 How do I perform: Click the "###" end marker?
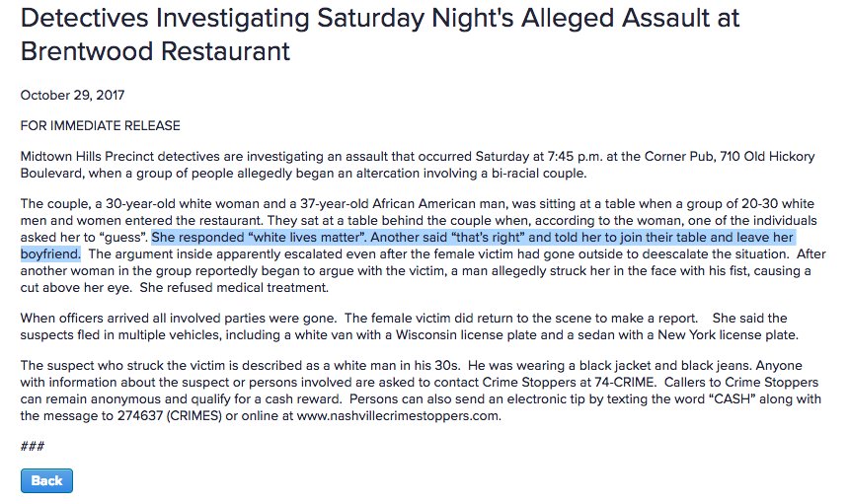point(32,447)
